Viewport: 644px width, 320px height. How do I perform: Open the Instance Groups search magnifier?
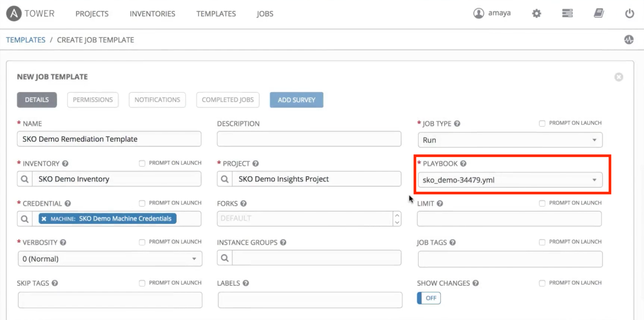[224, 258]
